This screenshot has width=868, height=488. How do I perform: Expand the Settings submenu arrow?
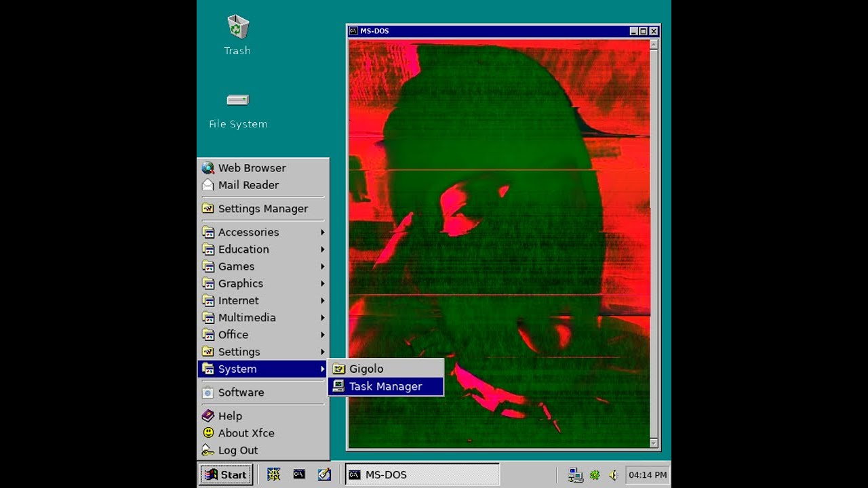(x=323, y=352)
